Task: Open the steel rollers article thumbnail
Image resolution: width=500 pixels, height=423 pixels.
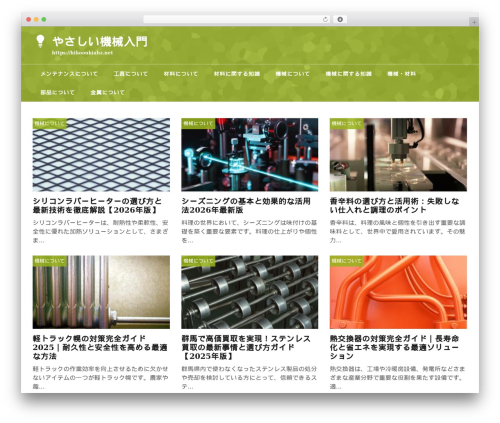Action: click(x=250, y=292)
